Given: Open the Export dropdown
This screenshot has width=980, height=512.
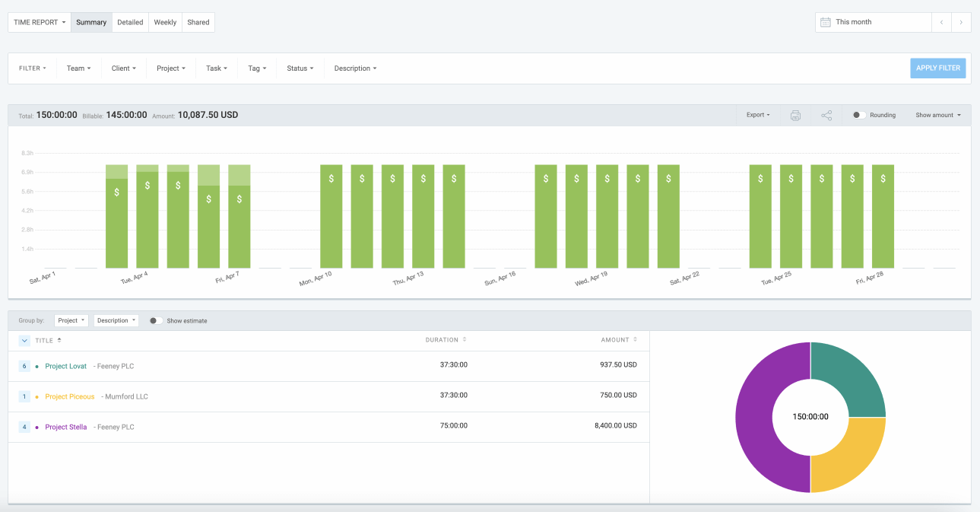Looking at the screenshot, I should click(758, 115).
